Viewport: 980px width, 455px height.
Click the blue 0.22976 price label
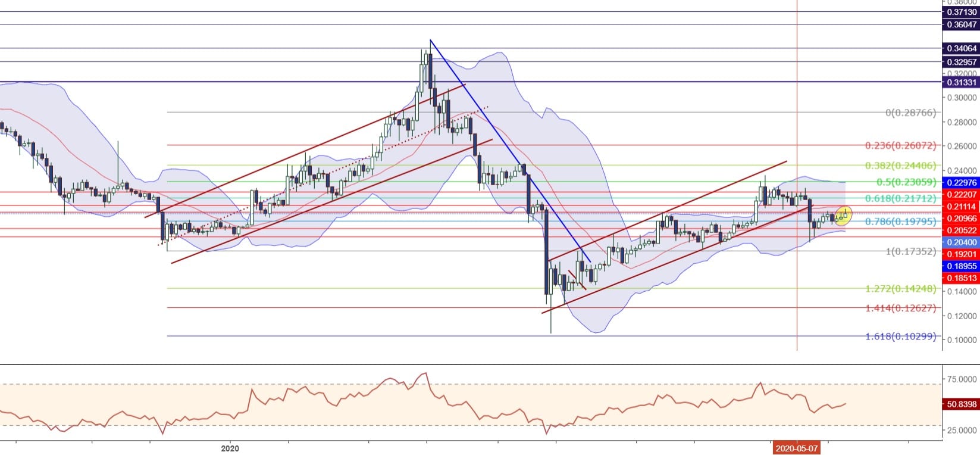[x=961, y=182]
